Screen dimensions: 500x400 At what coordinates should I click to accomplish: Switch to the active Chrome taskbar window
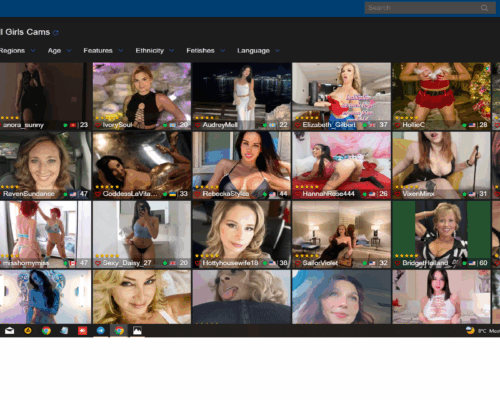pyautogui.click(x=119, y=331)
